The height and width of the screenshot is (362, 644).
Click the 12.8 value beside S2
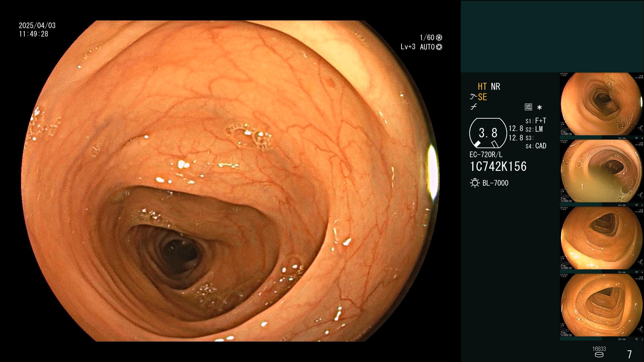516,129
